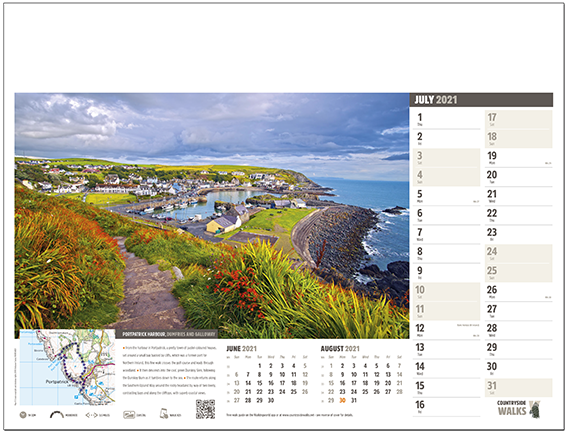The height and width of the screenshot is (433, 567).
Task: Select the JULY 2021 header bar
Action: click(481, 100)
